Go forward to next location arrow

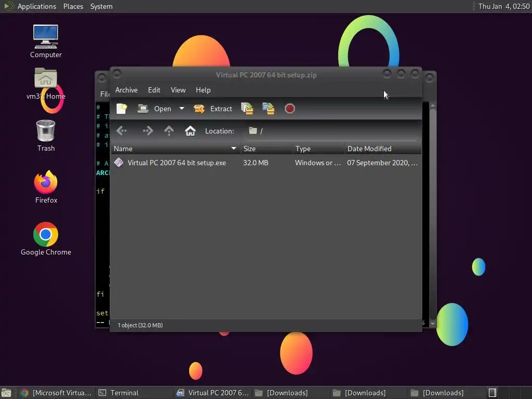[x=148, y=130]
